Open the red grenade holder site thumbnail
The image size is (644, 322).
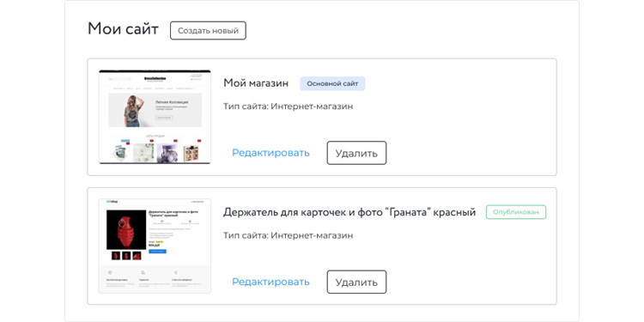(155, 246)
